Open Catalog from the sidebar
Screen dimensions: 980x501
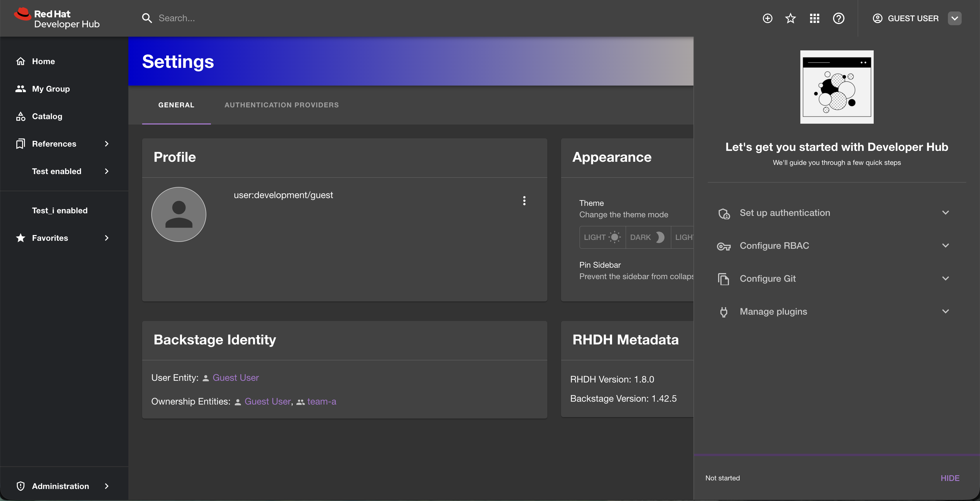pyautogui.click(x=47, y=116)
